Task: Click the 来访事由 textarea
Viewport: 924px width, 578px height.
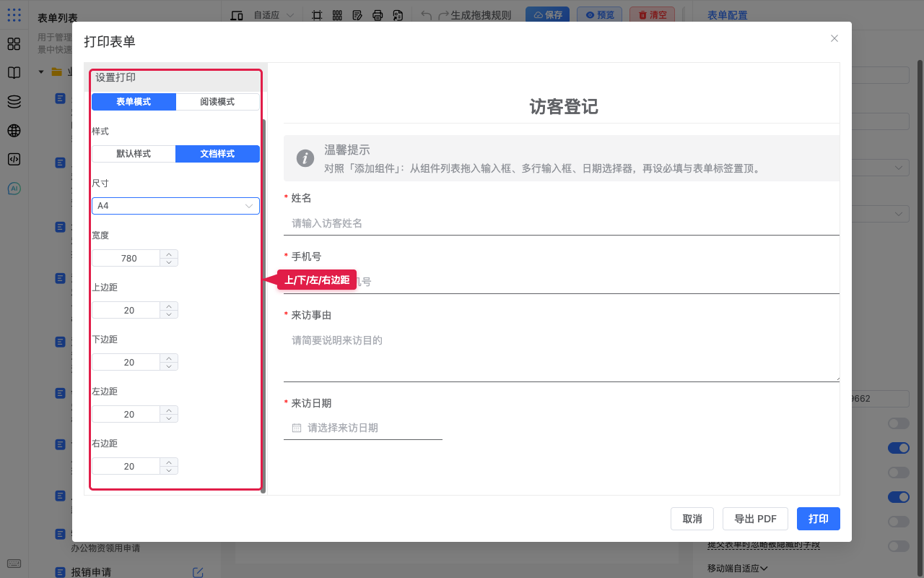Action: pyautogui.click(x=562, y=355)
